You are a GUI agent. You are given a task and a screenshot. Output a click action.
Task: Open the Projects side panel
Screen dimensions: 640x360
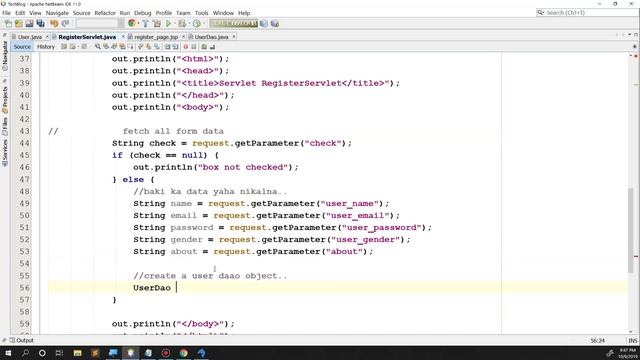5,100
